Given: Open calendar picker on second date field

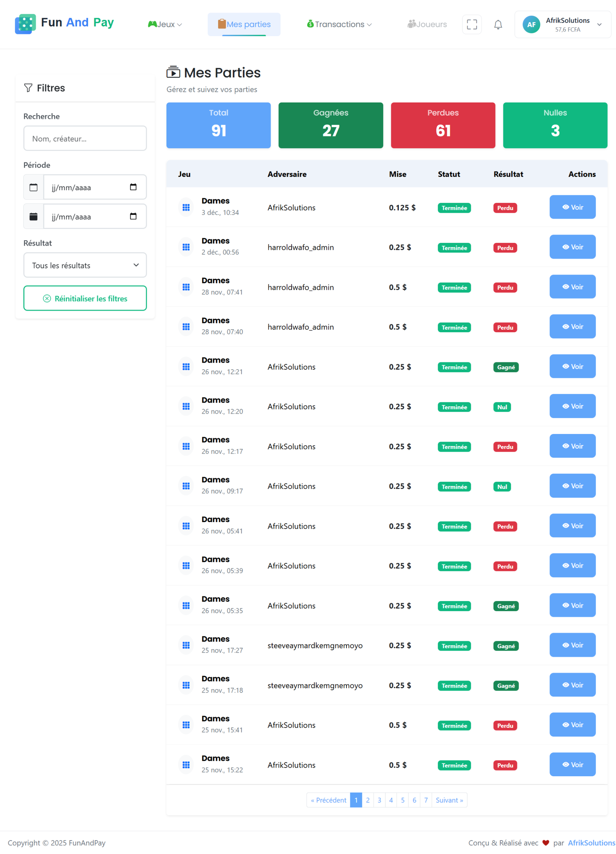Looking at the screenshot, I should point(133,216).
